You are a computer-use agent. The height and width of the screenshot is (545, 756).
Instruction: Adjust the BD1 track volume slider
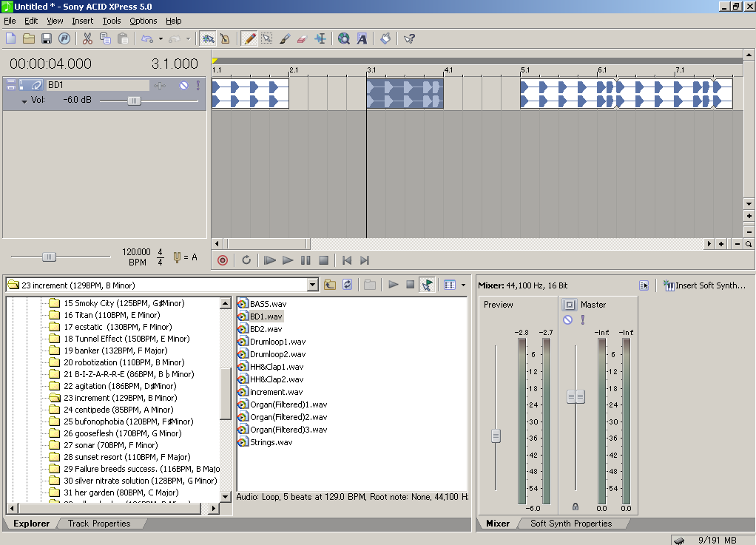[x=134, y=101]
